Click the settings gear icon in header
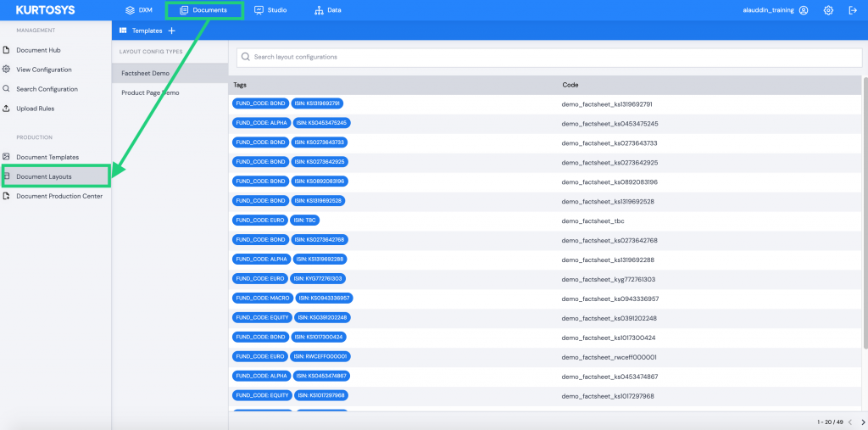 [x=828, y=10]
